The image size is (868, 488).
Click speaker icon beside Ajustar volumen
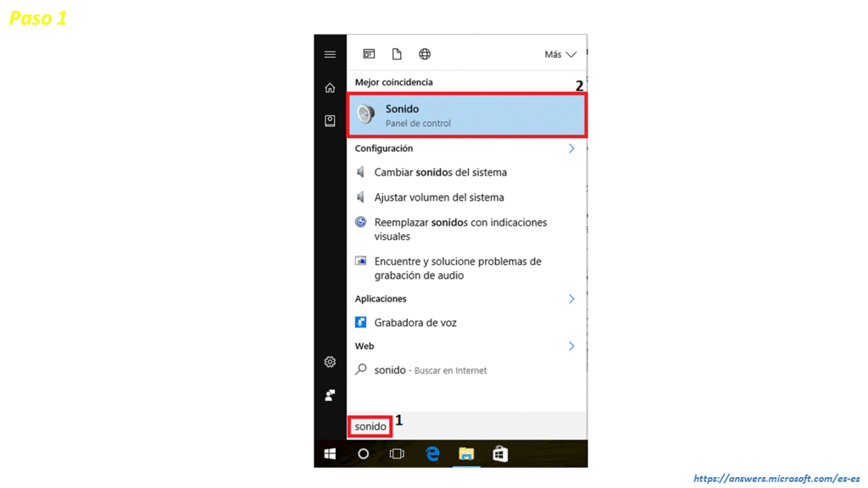[360, 197]
